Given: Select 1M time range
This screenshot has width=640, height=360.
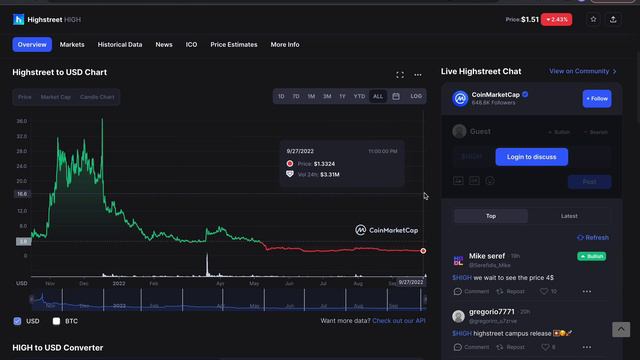Looking at the screenshot, I should [x=311, y=96].
